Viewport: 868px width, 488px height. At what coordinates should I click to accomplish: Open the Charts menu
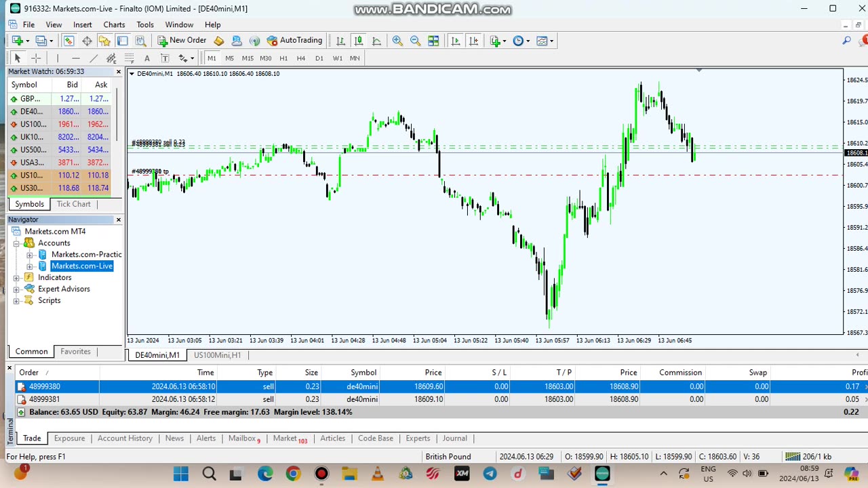pyautogui.click(x=114, y=24)
